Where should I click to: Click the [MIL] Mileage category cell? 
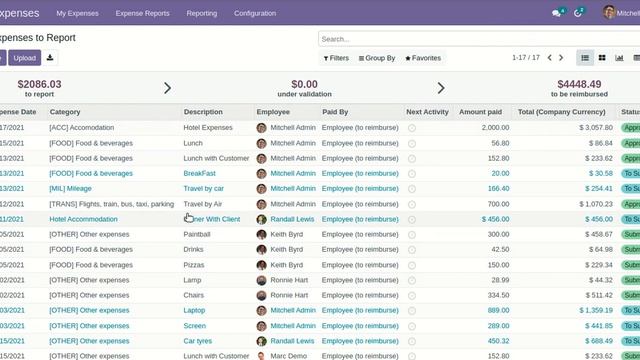(70, 189)
